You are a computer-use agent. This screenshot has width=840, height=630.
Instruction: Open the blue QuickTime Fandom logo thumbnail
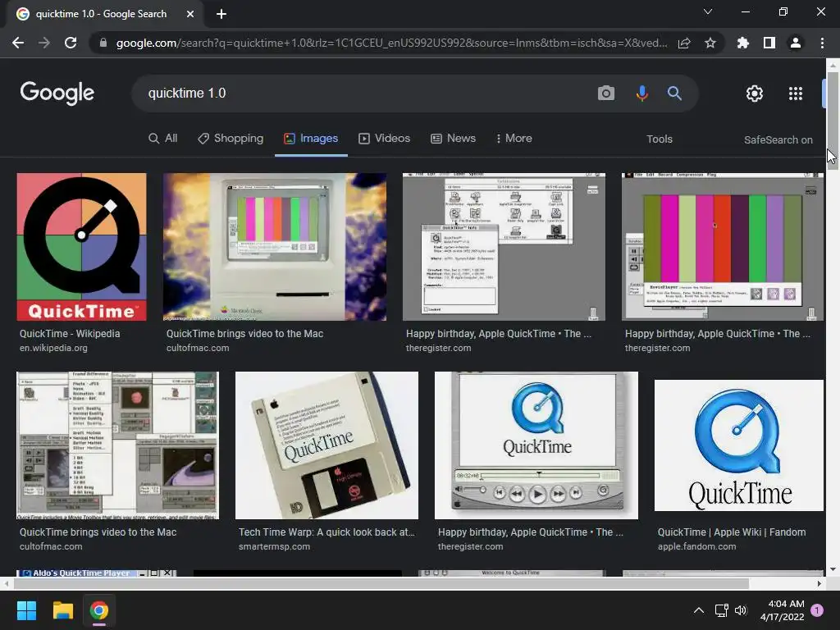[739, 445]
